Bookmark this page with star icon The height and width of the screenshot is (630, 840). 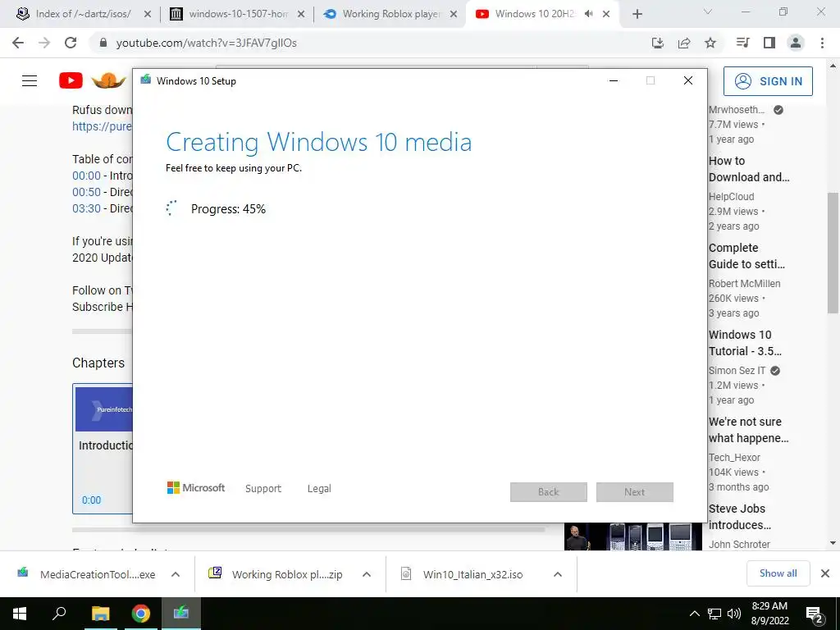(x=710, y=43)
